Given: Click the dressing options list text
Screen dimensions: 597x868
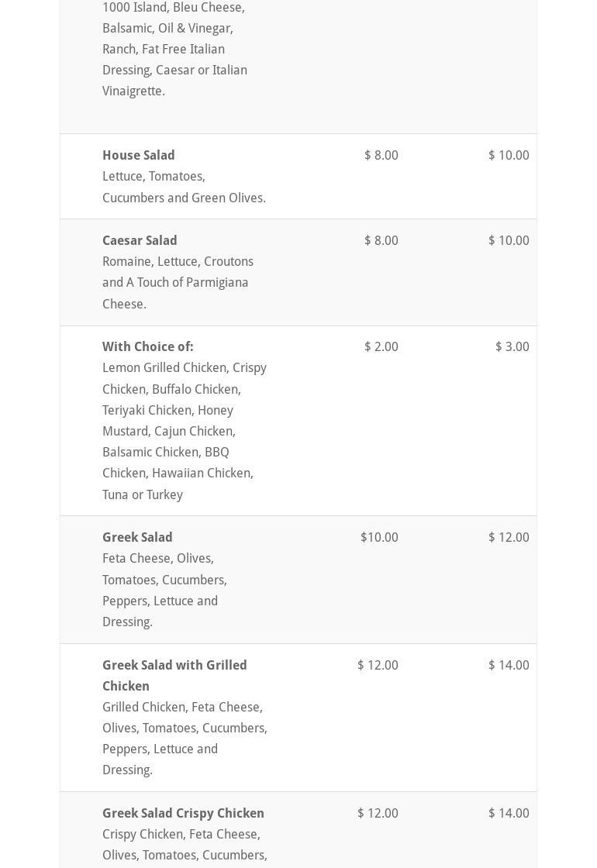Looking at the screenshot, I should pos(174,49).
